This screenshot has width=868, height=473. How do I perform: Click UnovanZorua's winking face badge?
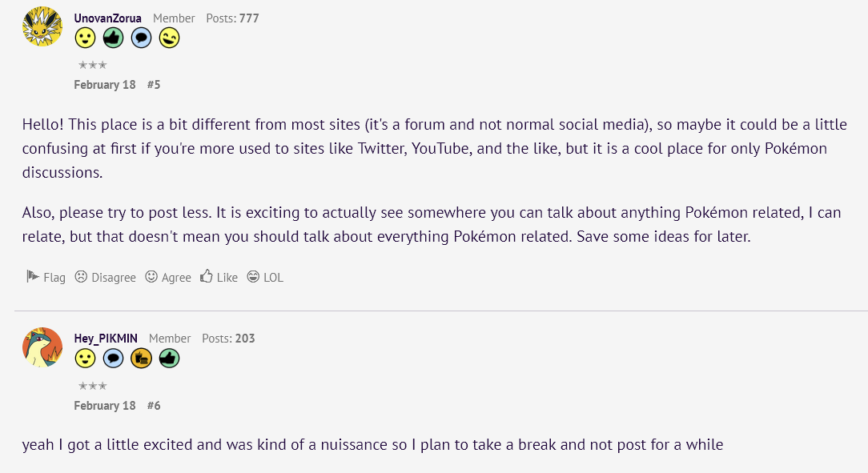coord(170,38)
